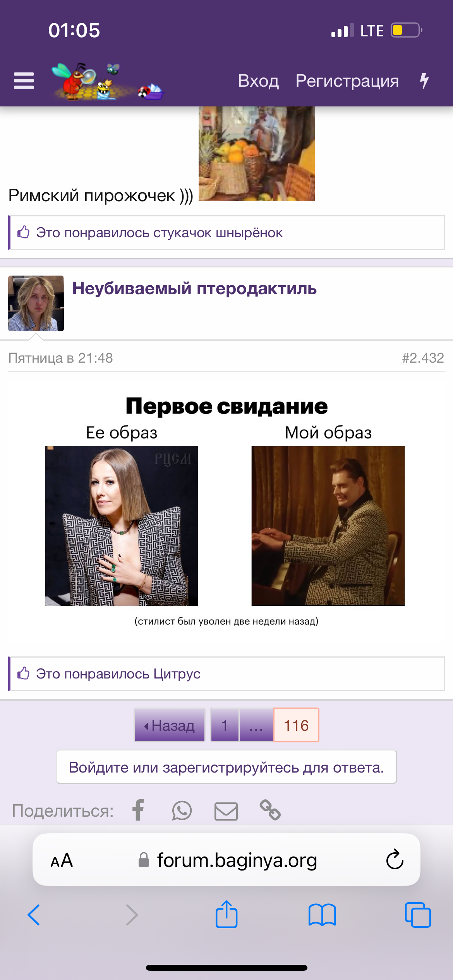The height and width of the screenshot is (980, 453).
Task: Select current page 116
Action: coord(296,725)
